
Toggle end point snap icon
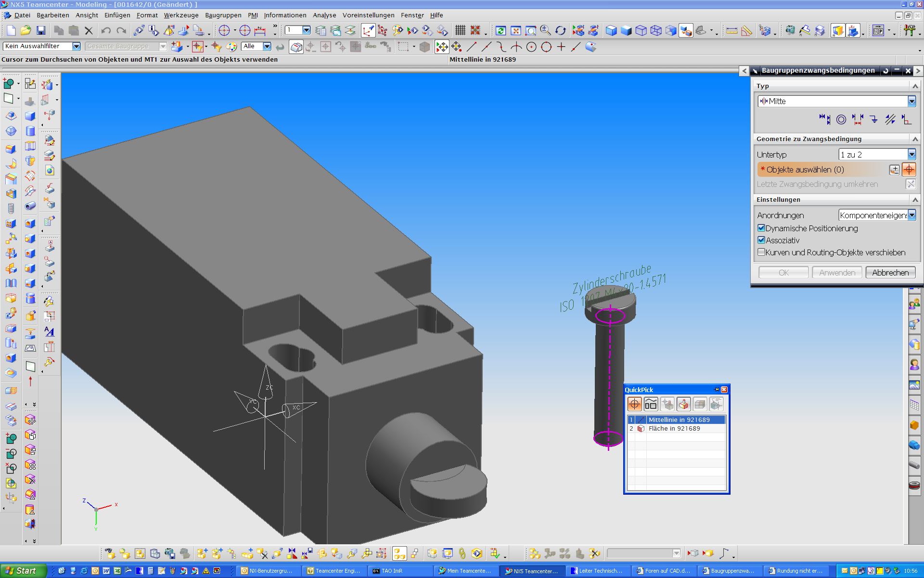pos(472,47)
